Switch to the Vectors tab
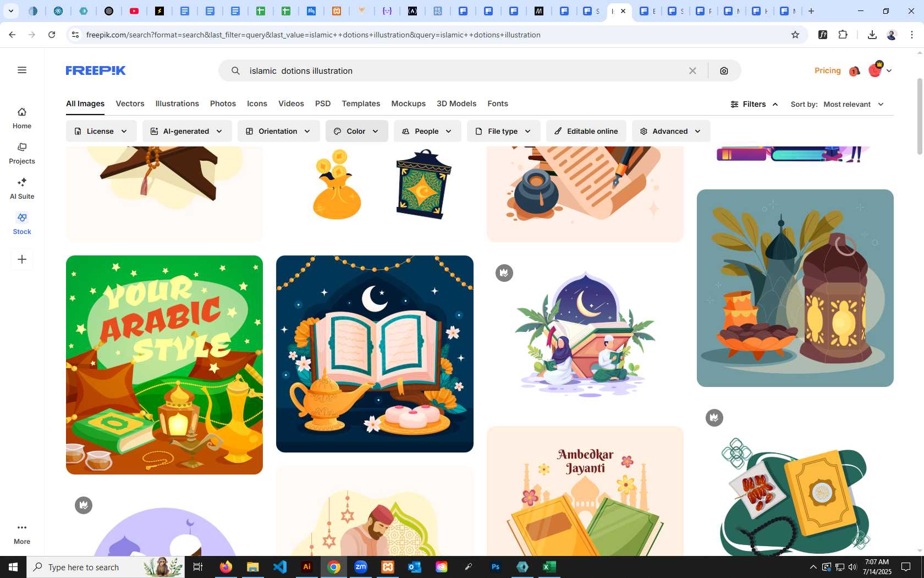 [130, 103]
